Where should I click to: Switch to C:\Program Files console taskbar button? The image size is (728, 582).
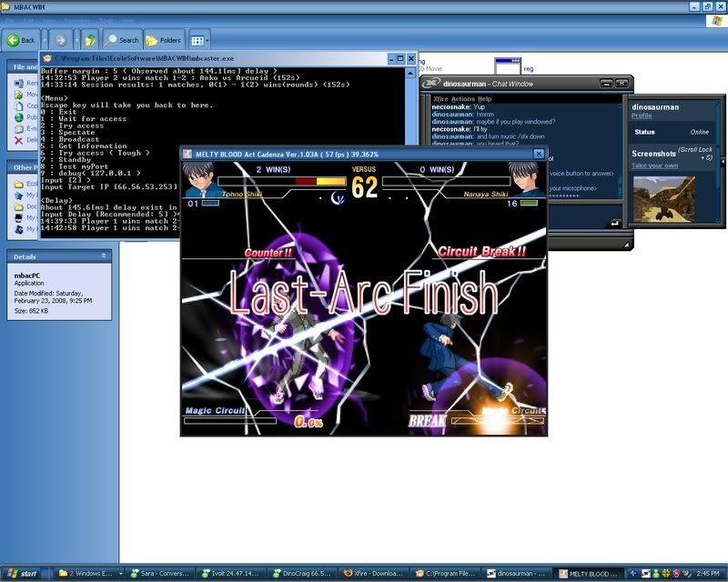[x=445, y=574]
